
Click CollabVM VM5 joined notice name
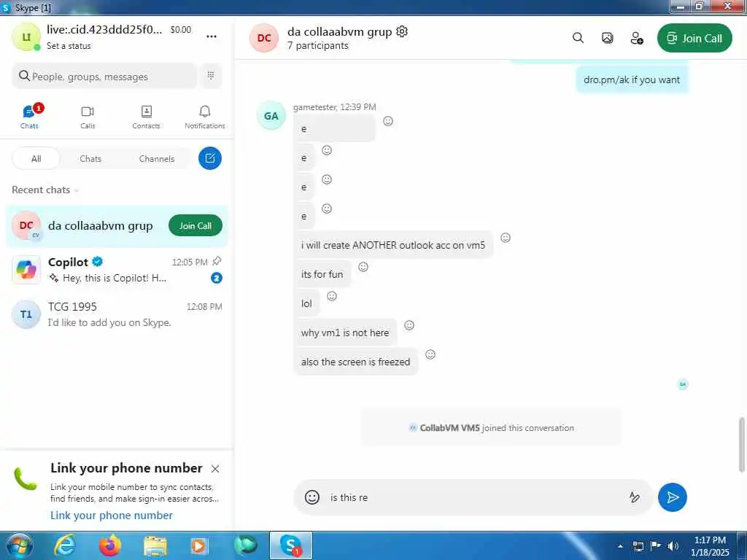(x=449, y=427)
